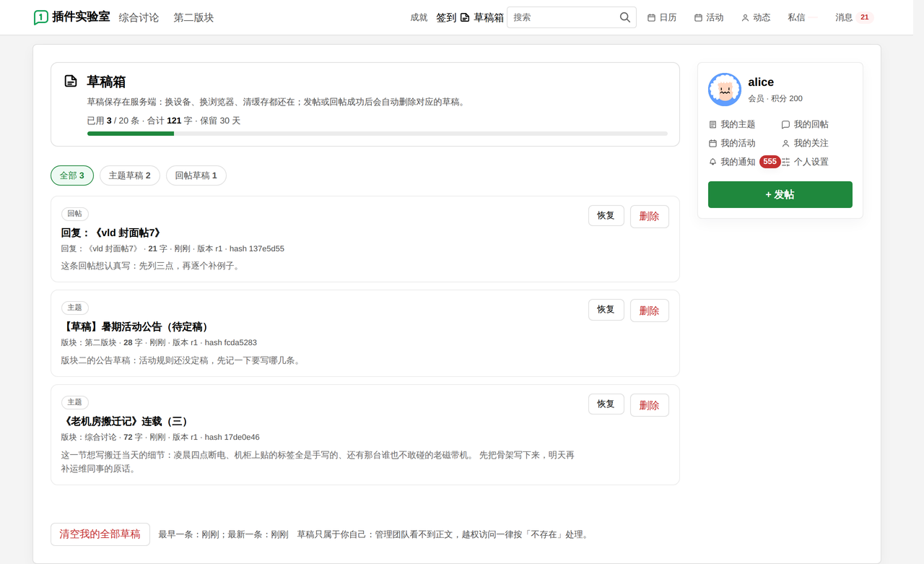The width and height of the screenshot is (924, 564).
Task: Click the 我的回帖 speech bubble icon
Action: pyautogui.click(x=786, y=124)
